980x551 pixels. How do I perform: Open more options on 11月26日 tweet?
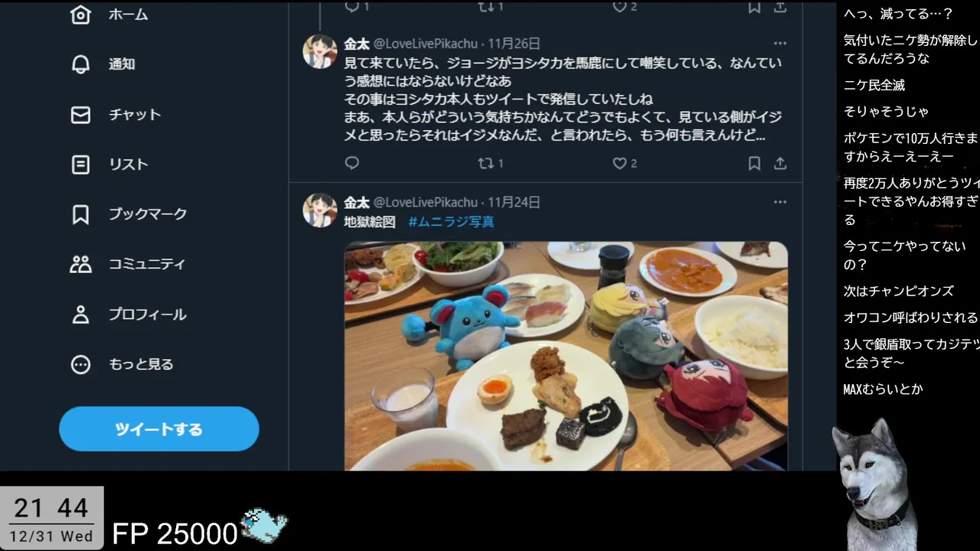click(x=780, y=44)
